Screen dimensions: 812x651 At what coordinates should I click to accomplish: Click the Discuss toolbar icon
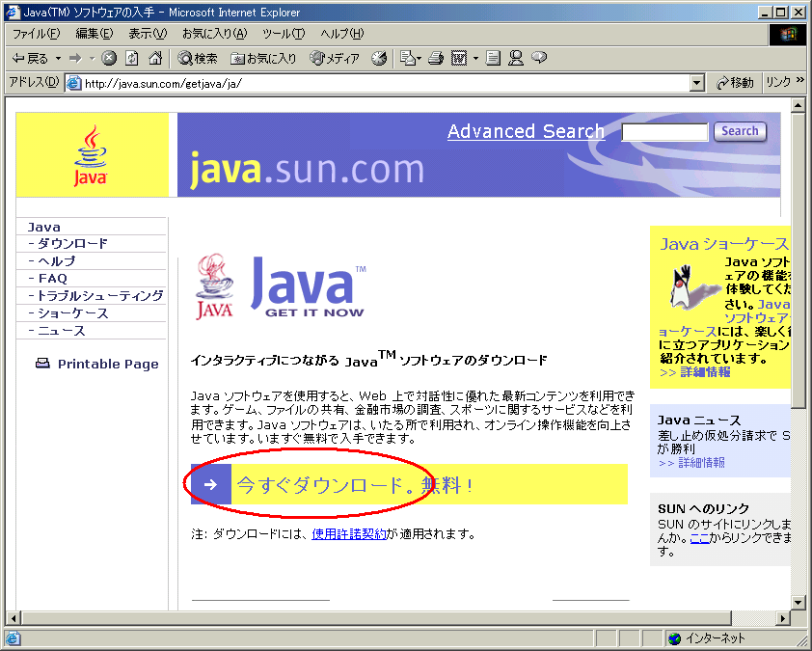tap(493, 58)
